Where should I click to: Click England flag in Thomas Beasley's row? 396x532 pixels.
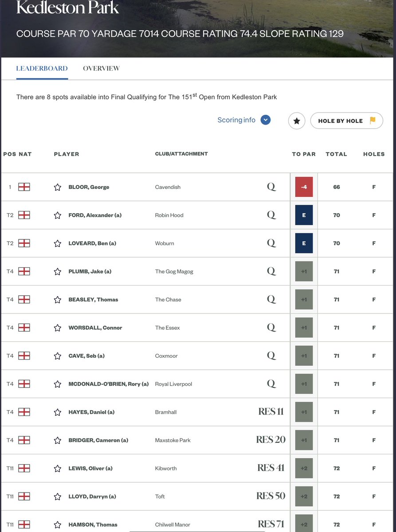[x=24, y=300]
